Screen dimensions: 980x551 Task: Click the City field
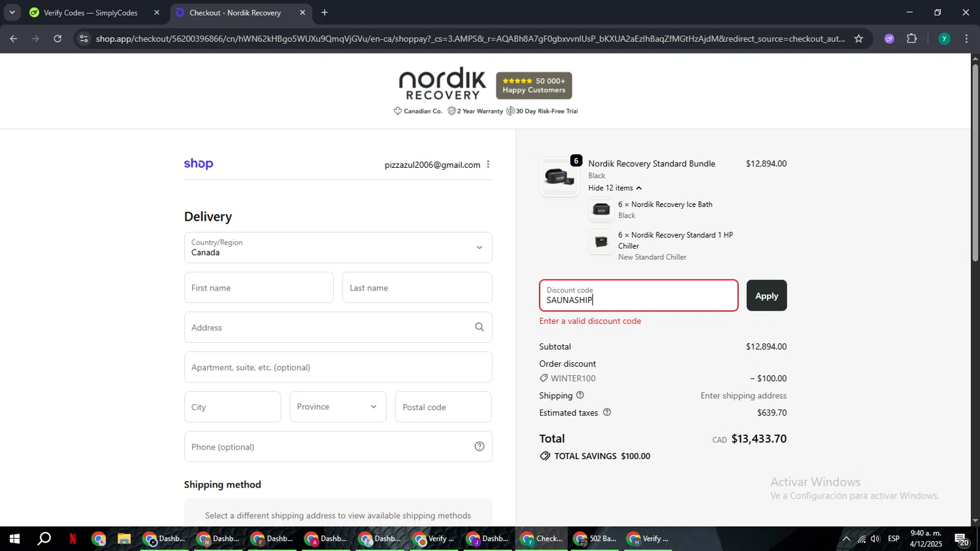tap(233, 407)
